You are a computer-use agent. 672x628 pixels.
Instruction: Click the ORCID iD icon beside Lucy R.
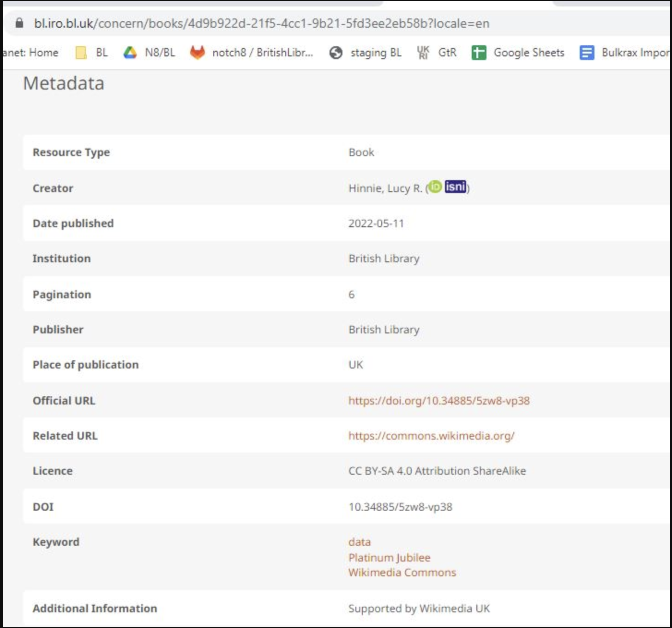point(435,187)
